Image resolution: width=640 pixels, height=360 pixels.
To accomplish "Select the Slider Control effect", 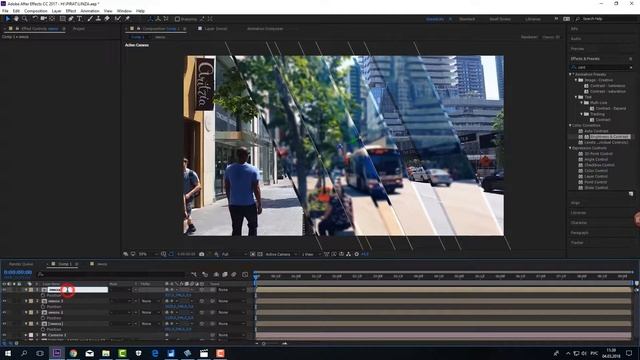I will [x=596, y=188].
